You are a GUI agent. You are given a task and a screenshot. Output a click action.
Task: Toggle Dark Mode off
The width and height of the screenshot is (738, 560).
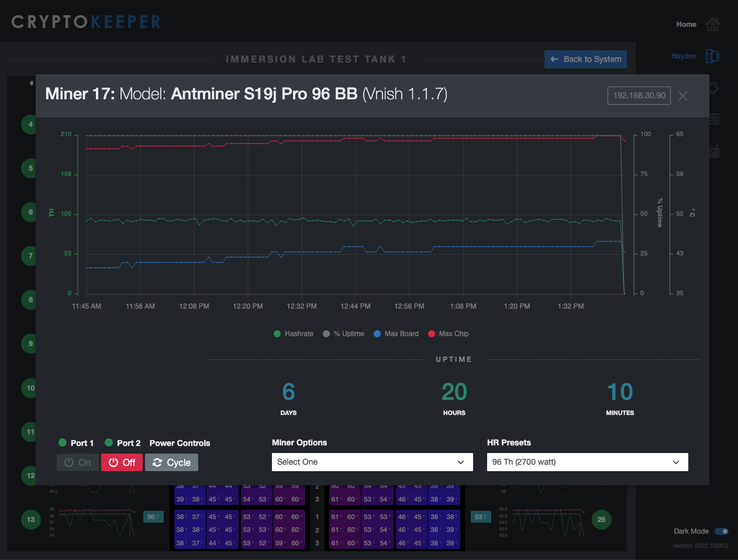720,531
